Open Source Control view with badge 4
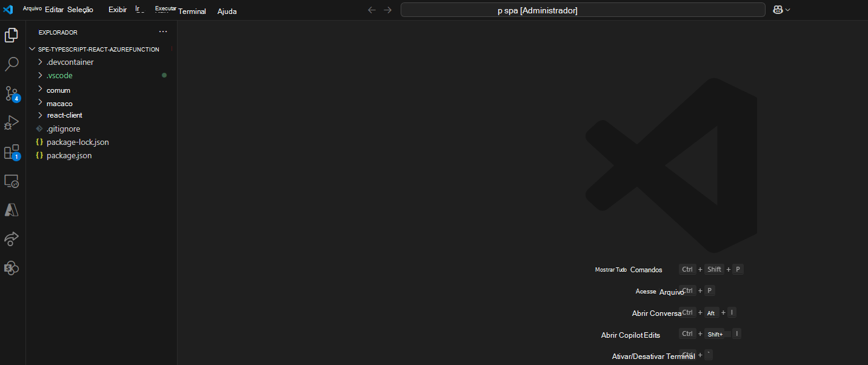The image size is (868, 365). coord(12,93)
